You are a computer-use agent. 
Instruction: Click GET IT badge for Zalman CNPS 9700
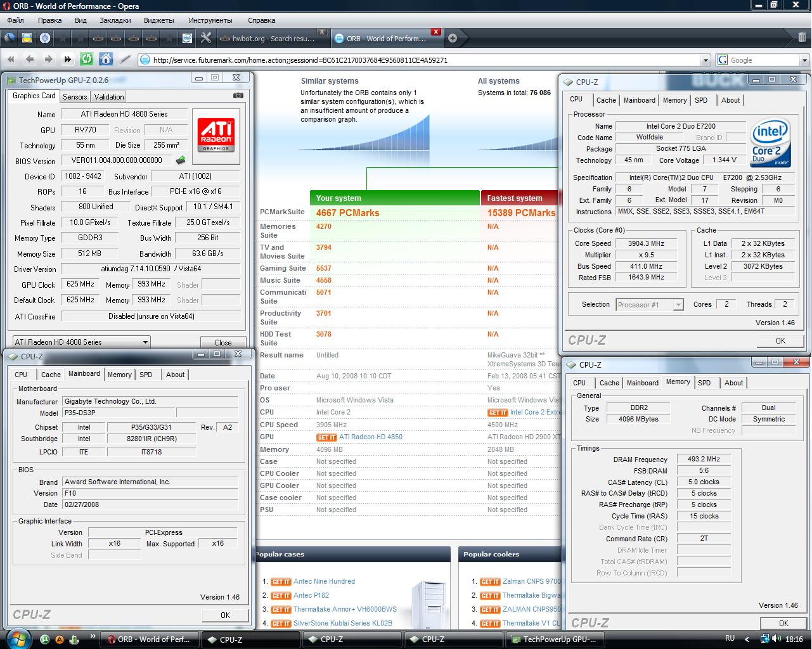click(x=490, y=582)
